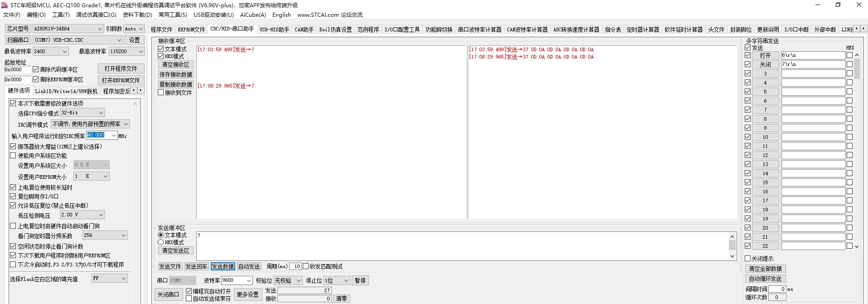Select HEX模式 radio in send buffer
Screen dimensions: 868x304
pos(160,242)
